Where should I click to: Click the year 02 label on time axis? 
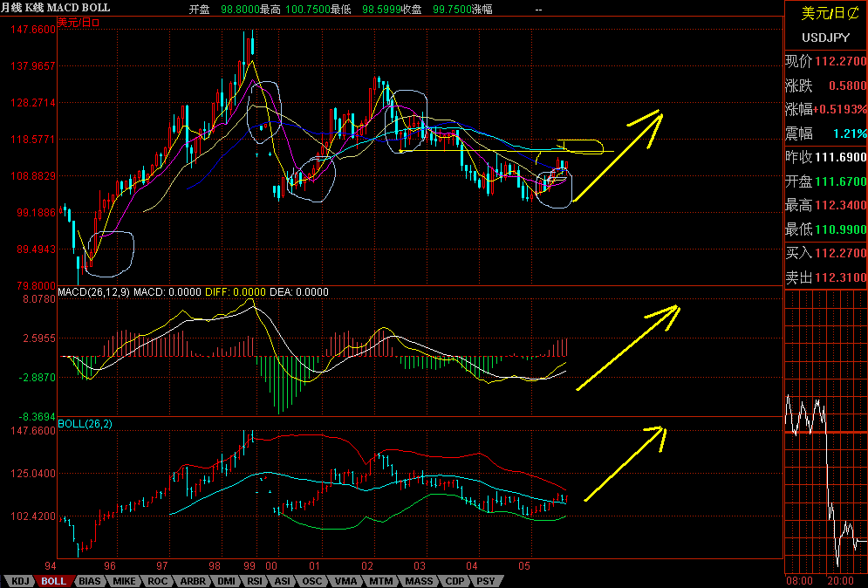coord(367,566)
